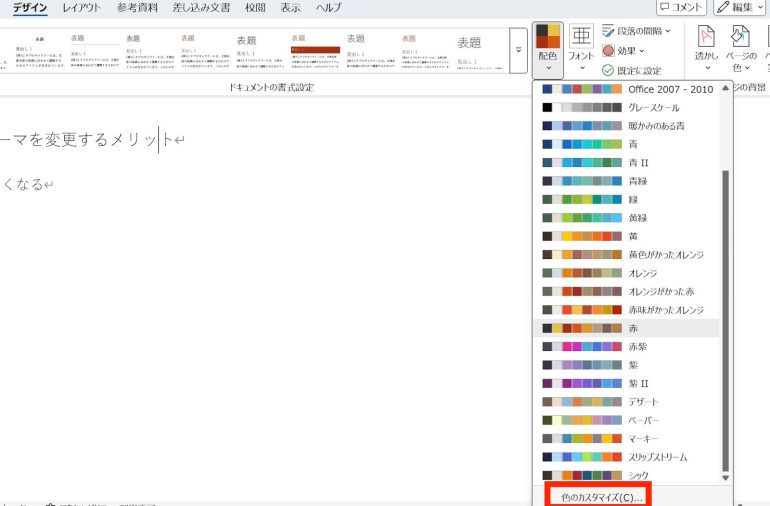770x506 pixels.
Task: Apply the スリップストリーム color theme
Action: click(630, 457)
